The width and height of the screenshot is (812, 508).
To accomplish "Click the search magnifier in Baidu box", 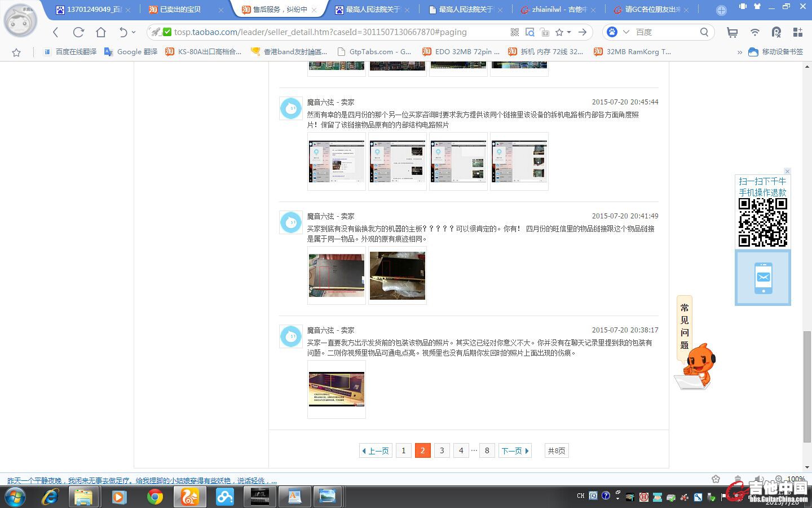I will (x=704, y=32).
